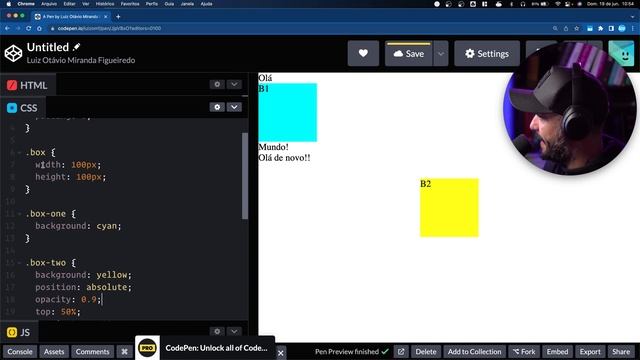Save the pen
The height and width of the screenshot is (360, 640).
coord(409,53)
